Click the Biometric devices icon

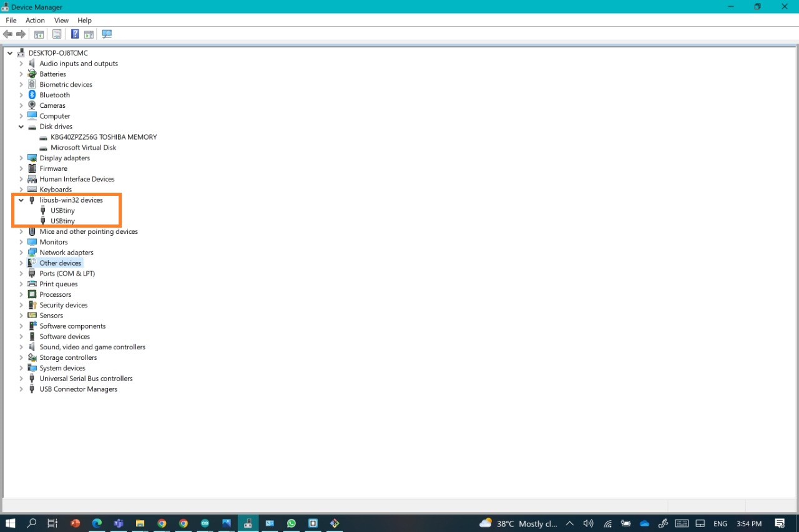coord(32,85)
